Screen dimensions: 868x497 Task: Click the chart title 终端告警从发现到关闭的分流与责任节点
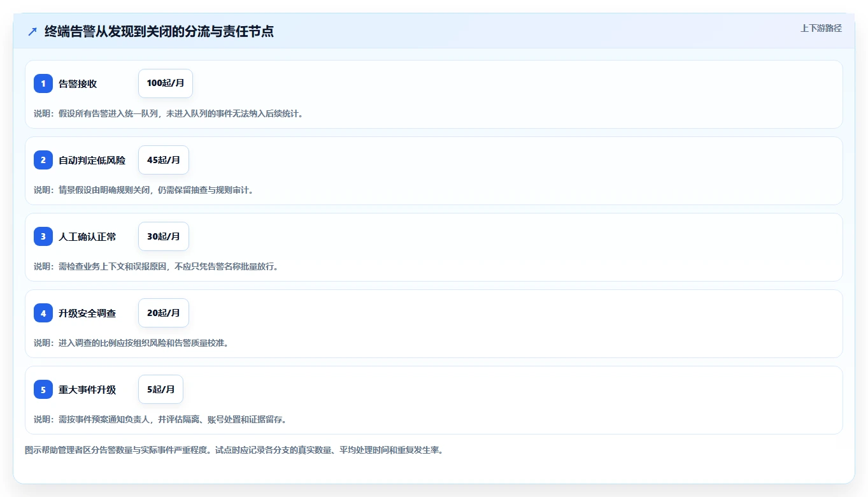pyautogui.click(x=159, y=31)
